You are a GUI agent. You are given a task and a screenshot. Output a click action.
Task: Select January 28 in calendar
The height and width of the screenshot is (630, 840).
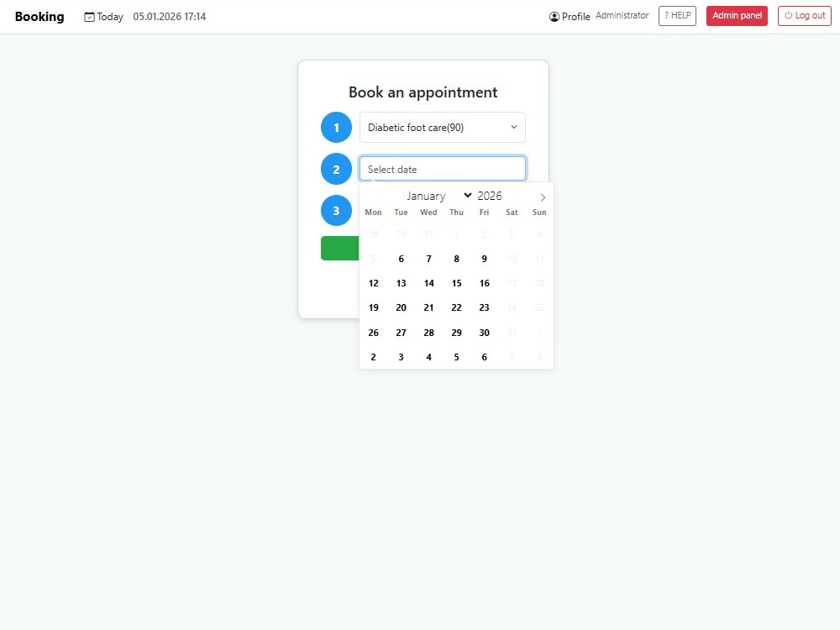[428, 333]
